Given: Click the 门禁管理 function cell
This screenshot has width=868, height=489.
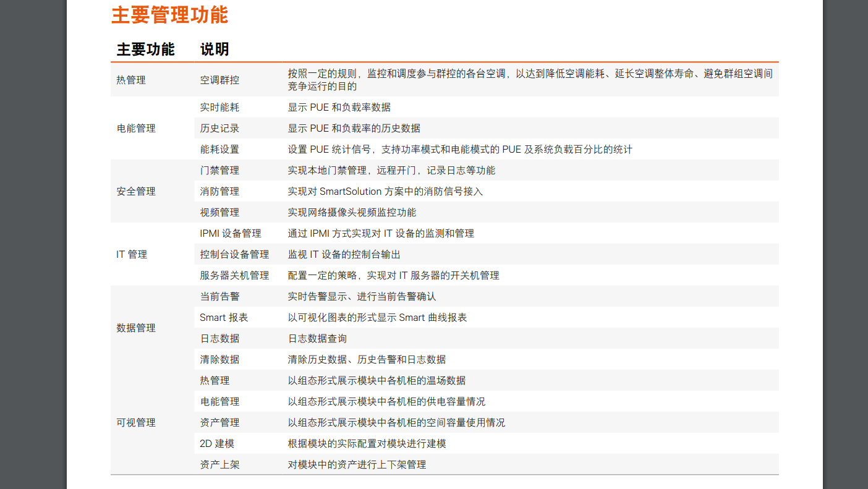Looking at the screenshot, I should (219, 170).
